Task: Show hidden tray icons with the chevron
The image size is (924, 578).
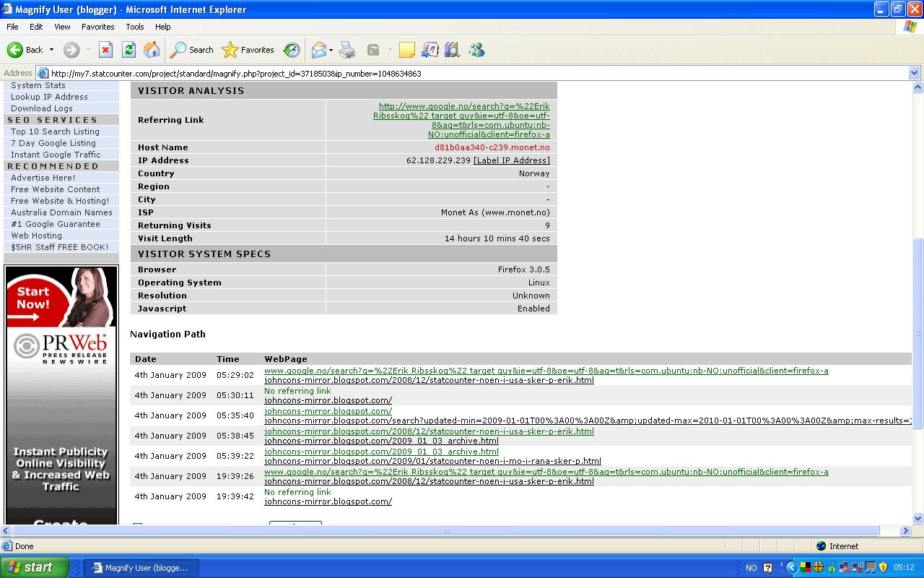Action: tap(791, 568)
